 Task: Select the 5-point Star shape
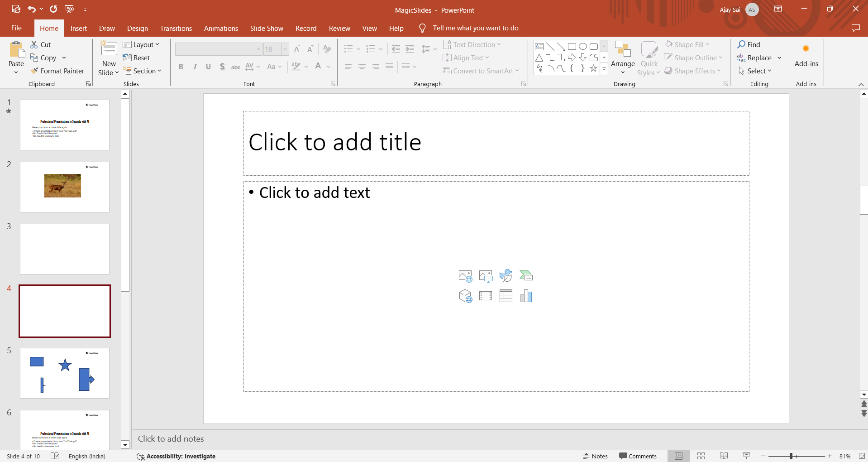[593, 68]
